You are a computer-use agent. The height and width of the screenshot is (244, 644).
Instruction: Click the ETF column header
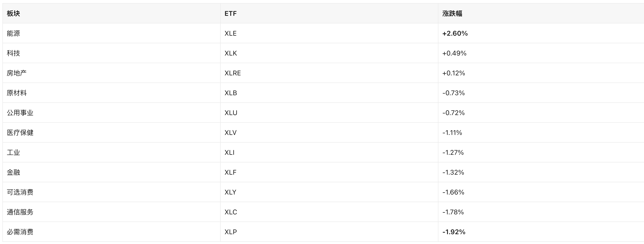tap(230, 13)
